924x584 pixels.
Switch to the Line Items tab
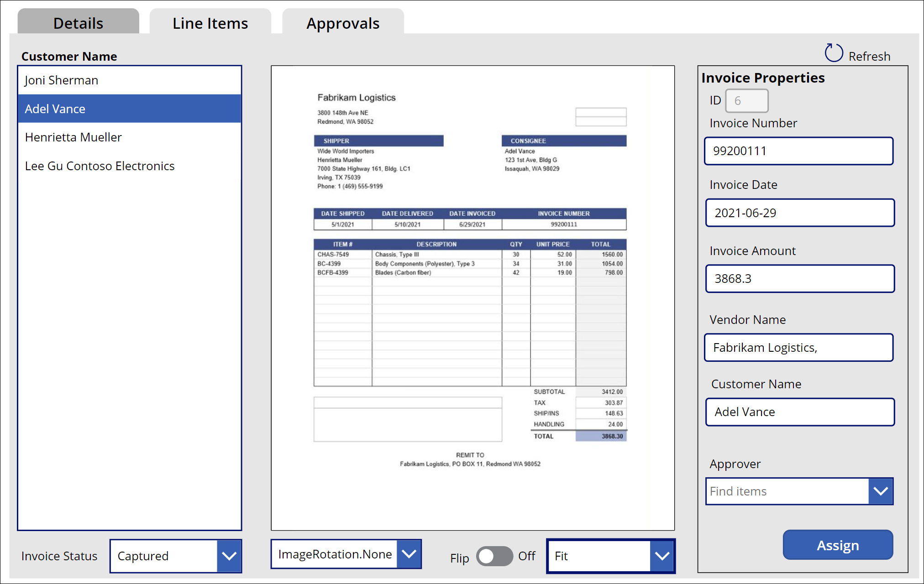tap(210, 23)
